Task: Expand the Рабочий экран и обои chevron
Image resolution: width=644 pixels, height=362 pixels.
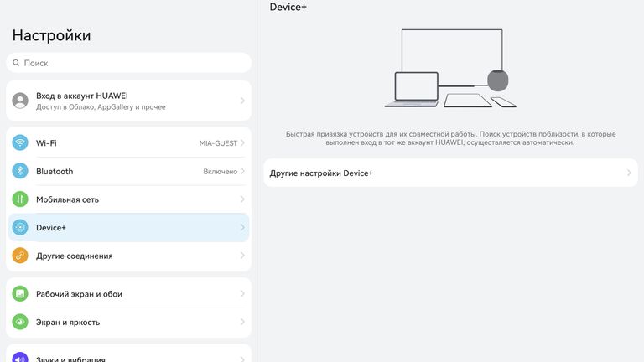Action: click(x=242, y=294)
